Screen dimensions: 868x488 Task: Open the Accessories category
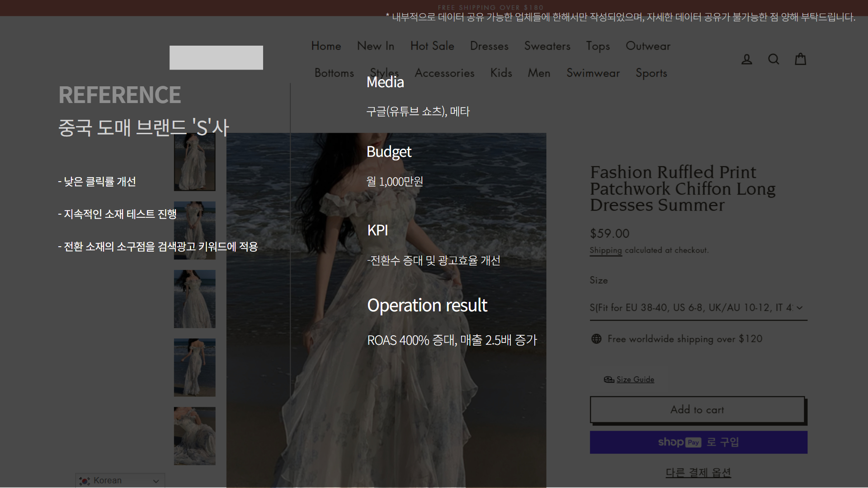point(444,73)
